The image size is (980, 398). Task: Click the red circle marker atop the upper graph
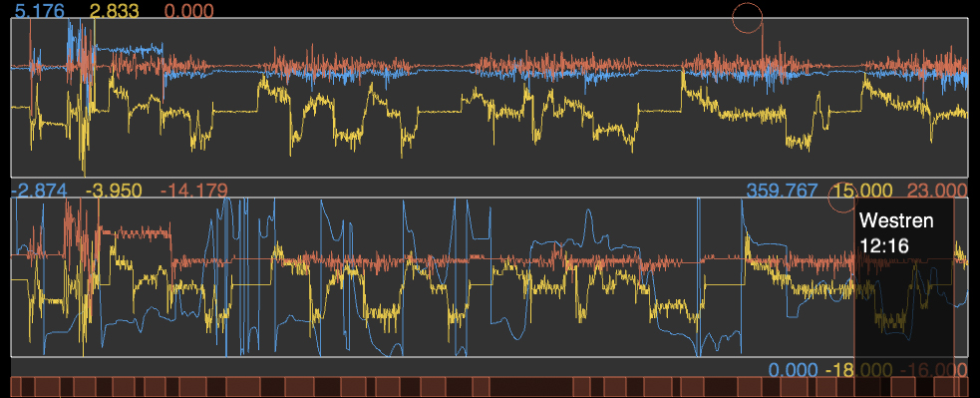click(748, 18)
